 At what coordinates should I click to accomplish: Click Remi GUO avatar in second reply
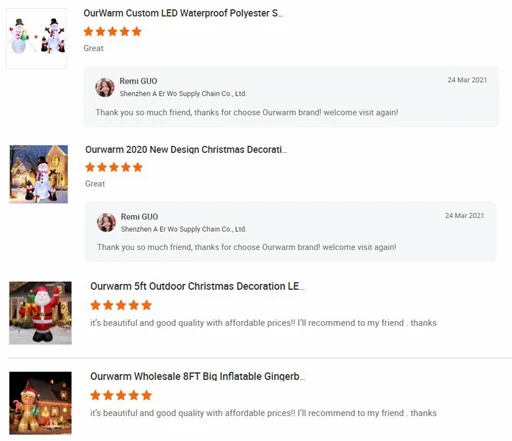(x=106, y=222)
